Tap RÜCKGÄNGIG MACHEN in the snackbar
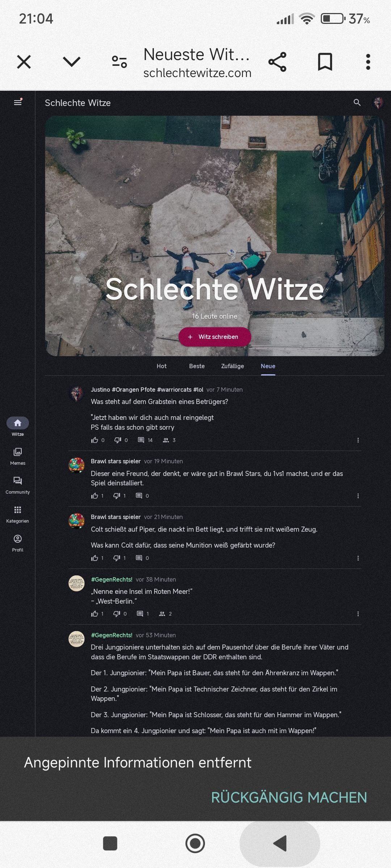The width and height of the screenshot is (391, 868). 289,798
